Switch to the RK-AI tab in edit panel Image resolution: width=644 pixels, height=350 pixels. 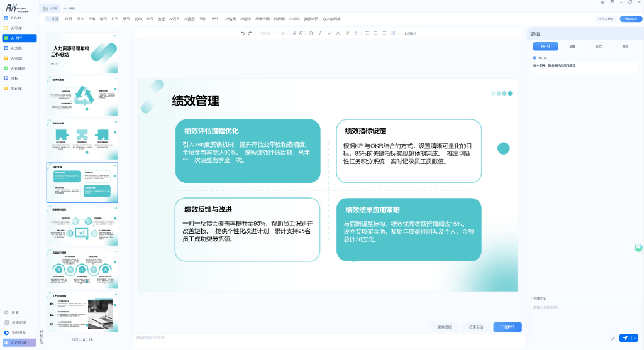(x=545, y=46)
